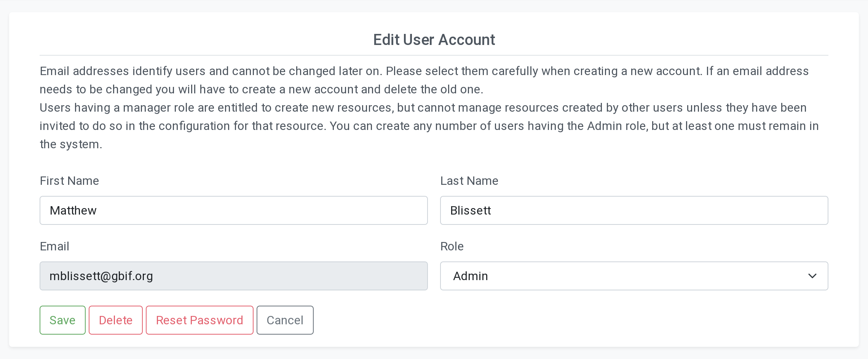Click the text 'Blissett' in Last Name

(x=471, y=210)
